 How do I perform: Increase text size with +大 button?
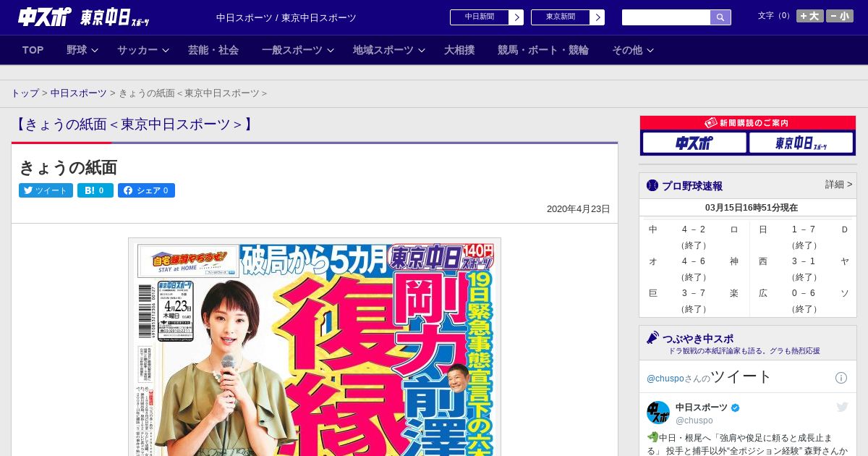tap(809, 16)
